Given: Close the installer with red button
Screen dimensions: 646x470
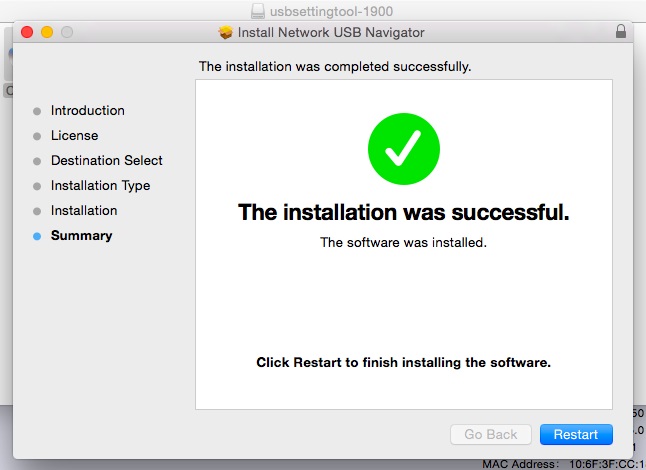Looking at the screenshot, I should [27, 32].
